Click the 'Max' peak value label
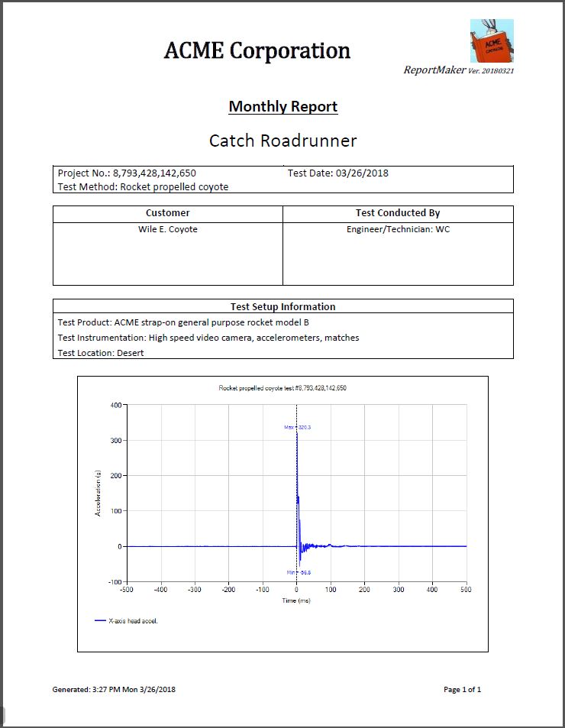Screen dimensions: 565x728 tap(297, 427)
